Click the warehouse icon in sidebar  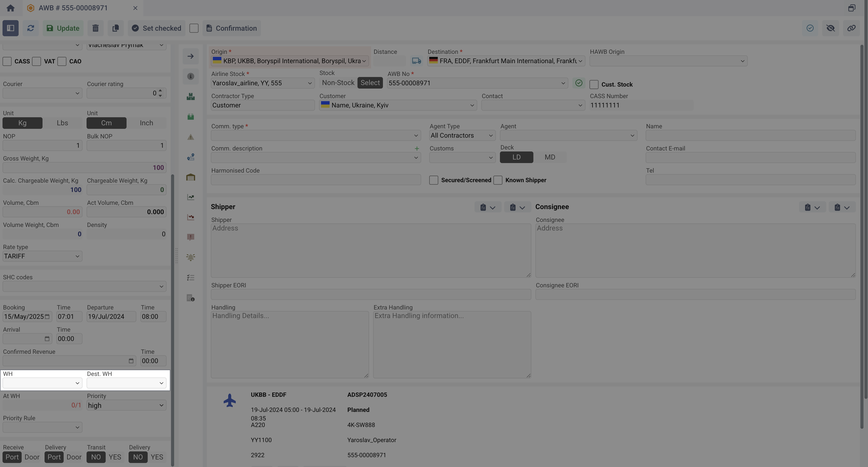tap(190, 177)
